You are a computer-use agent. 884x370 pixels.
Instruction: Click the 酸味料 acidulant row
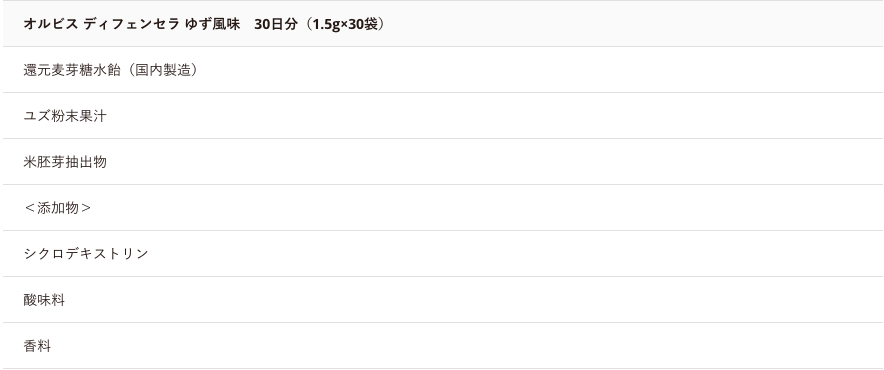click(443, 300)
